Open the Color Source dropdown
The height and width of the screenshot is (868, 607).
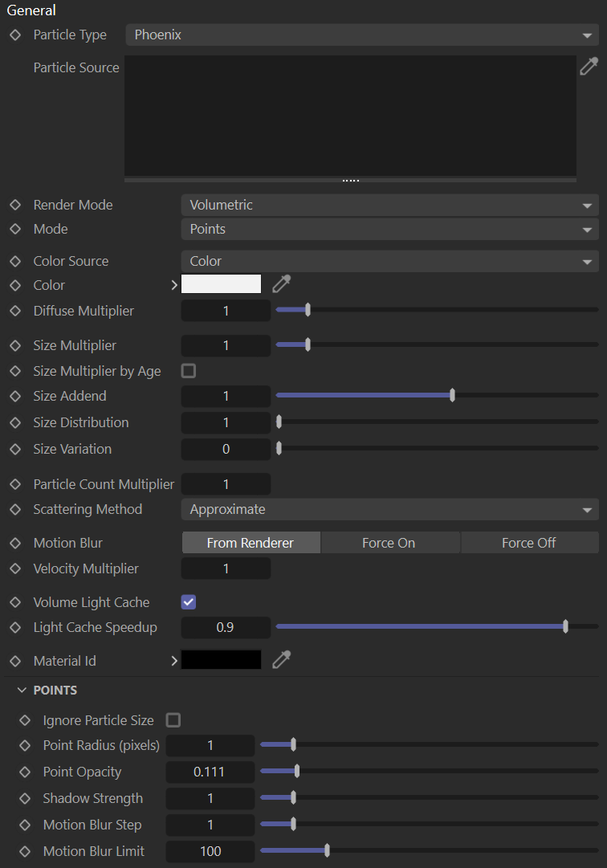[x=390, y=261]
